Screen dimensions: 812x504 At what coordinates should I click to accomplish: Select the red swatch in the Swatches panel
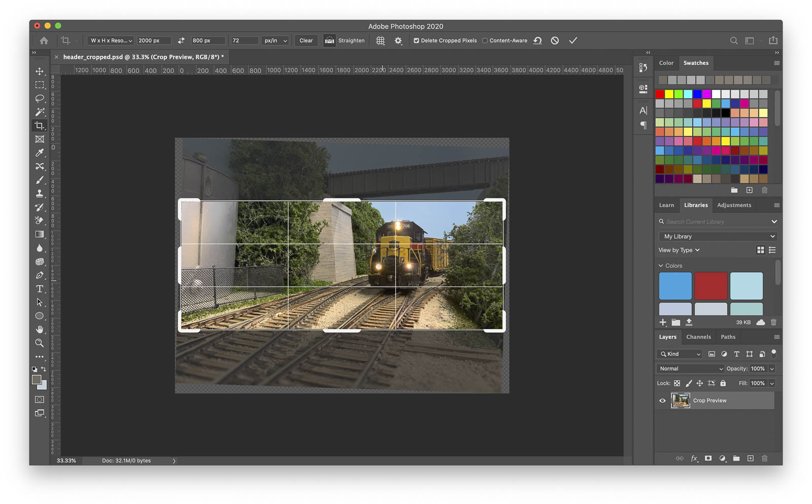point(660,94)
